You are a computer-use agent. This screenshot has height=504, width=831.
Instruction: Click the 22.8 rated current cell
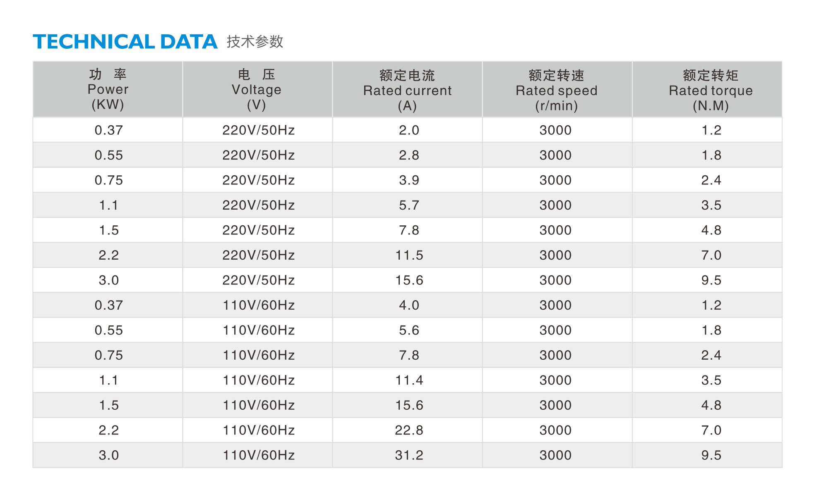pos(407,430)
